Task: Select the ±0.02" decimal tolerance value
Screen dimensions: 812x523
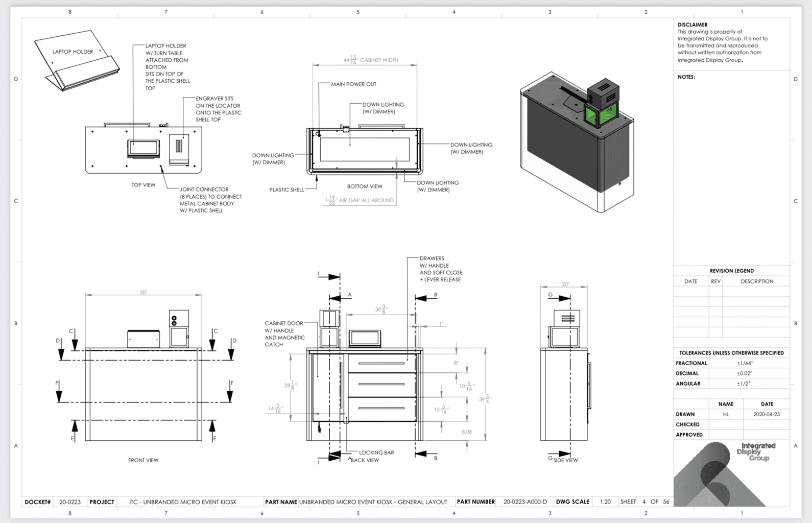Action: click(x=744, y=373)
